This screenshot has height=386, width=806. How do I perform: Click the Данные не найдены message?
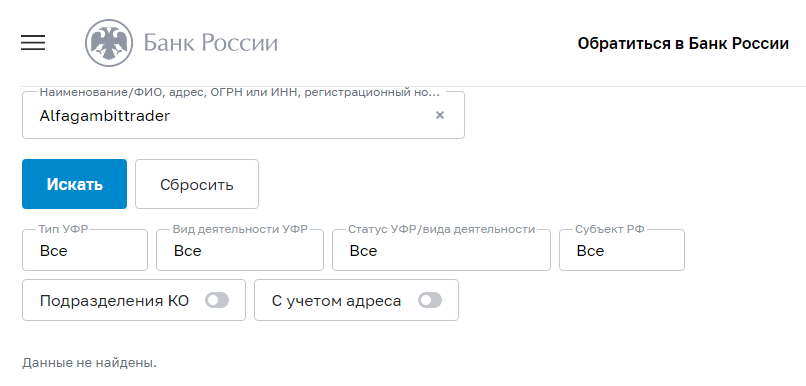[x=89, y=363]
